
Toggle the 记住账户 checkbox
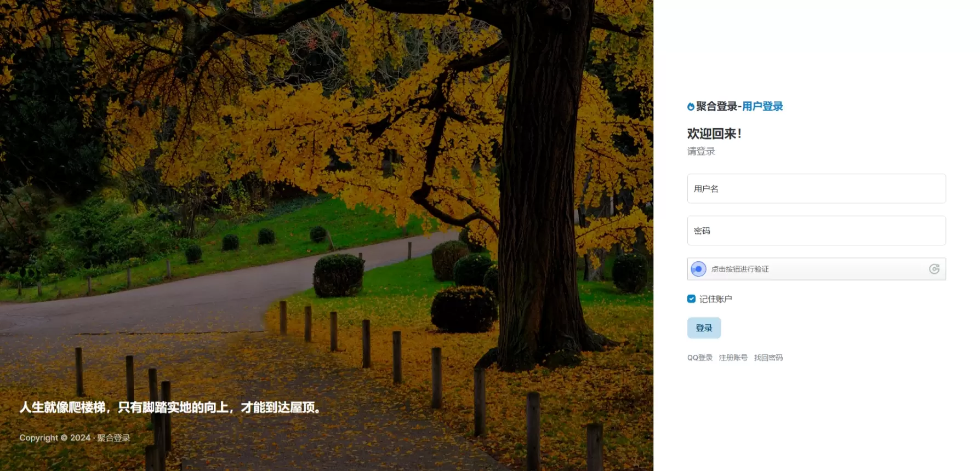(x=691, y=298)
